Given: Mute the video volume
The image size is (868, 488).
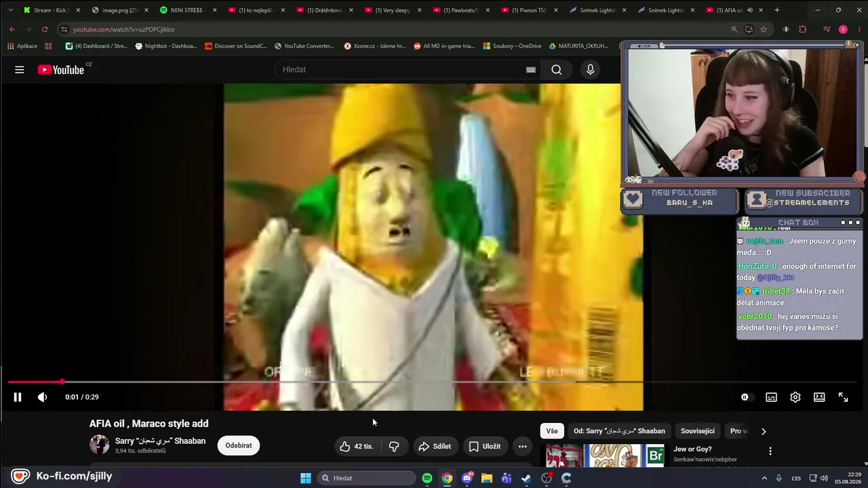Looking at the screenshot, I should (x=42, y=397).
